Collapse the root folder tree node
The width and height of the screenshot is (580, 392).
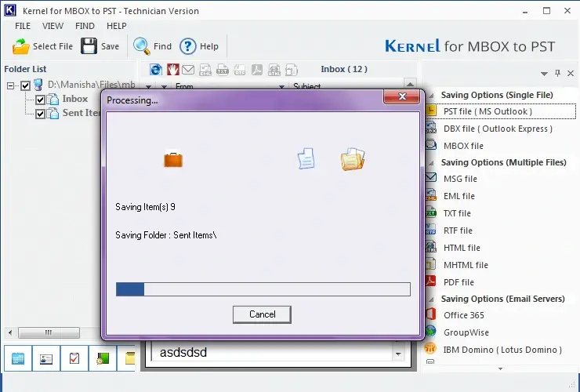pos(11,85)
